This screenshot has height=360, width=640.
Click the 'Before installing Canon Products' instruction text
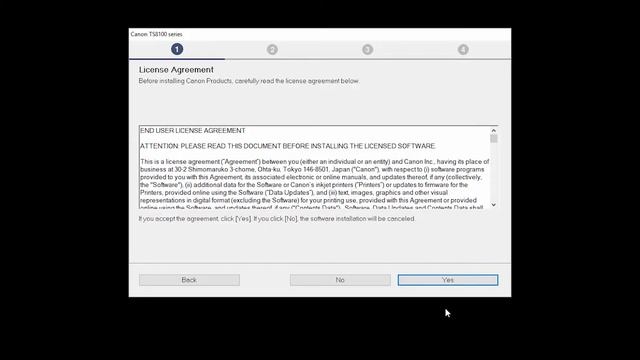click(x=249, y=81)
